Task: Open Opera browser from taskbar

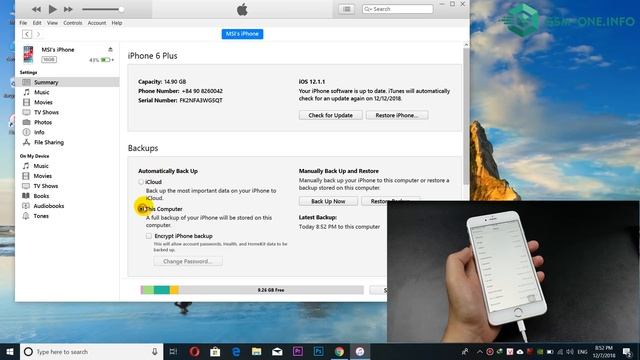Action: click(194, 351)
